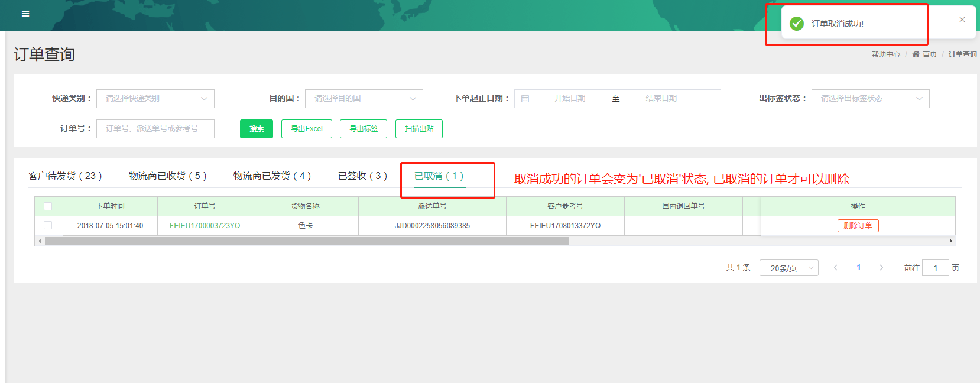The height and width of the screenshot is (383, 980).
Task: Switch to 已签收 (3) tab
Action: click(362, 176)
